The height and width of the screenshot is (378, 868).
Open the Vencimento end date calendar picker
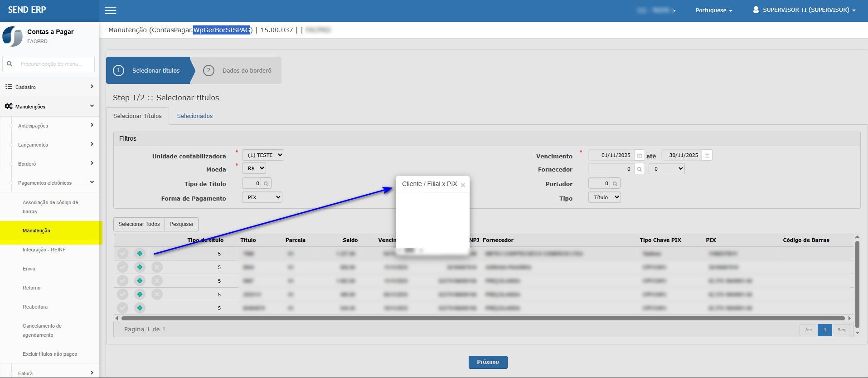(707, 156)
